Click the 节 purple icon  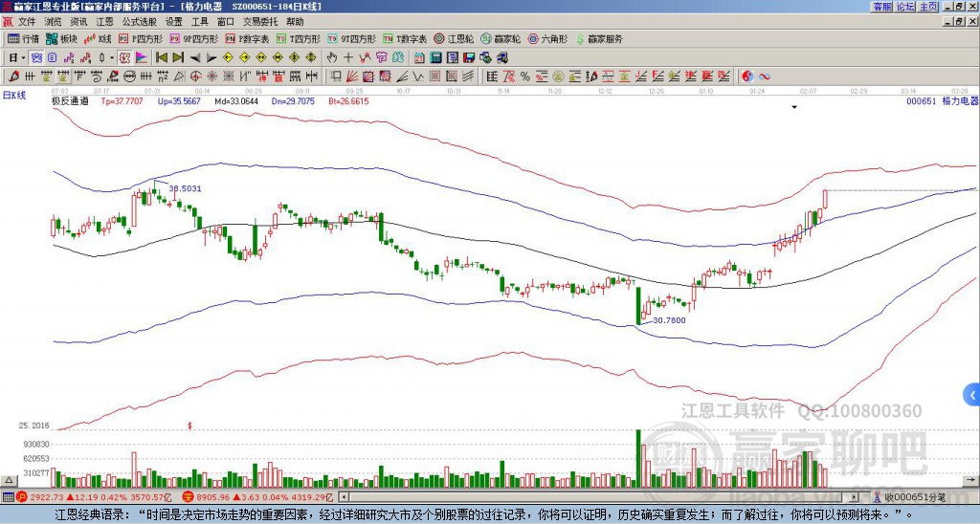click(381, 58)
